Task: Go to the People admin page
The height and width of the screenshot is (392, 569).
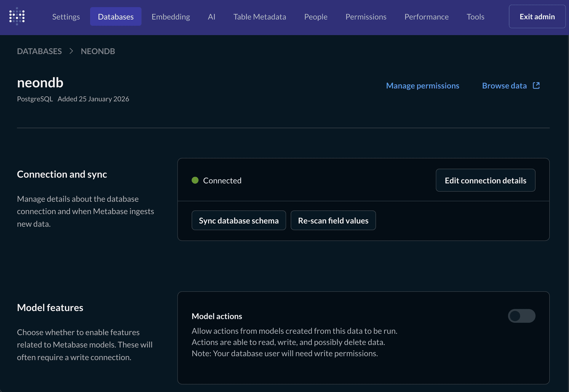Action: 315,17
